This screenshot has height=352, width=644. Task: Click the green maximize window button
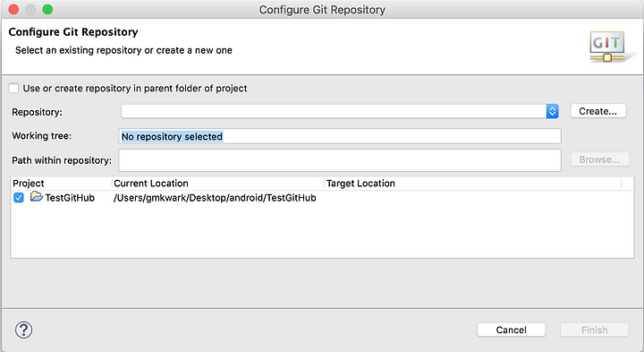click(47, 9)
